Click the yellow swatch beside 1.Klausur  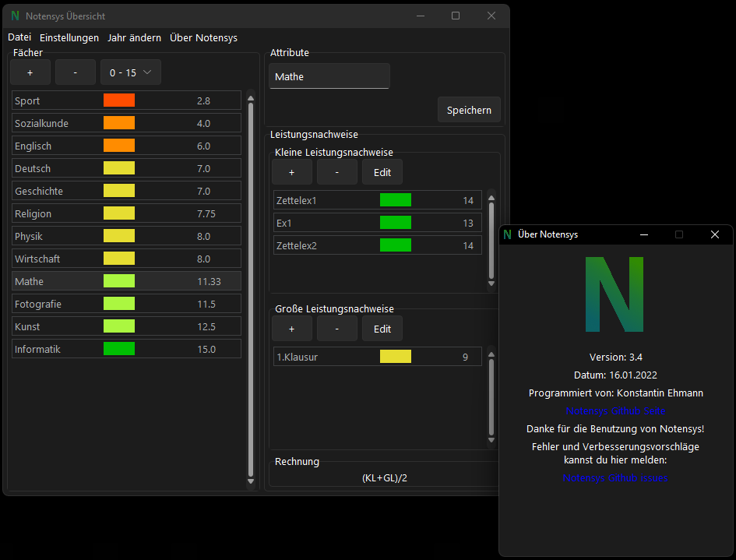[x=396, y=356]
